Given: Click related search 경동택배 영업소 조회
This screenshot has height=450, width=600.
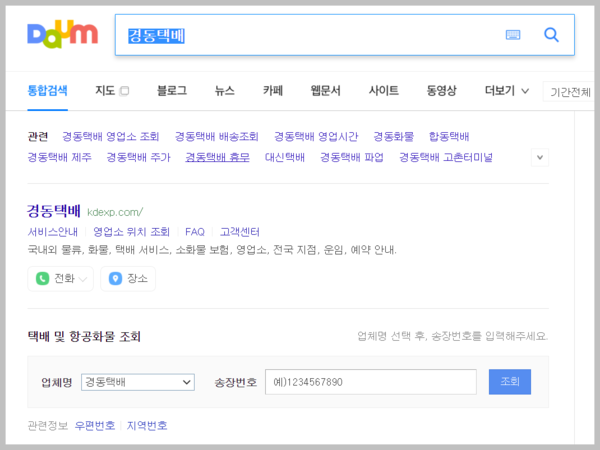Looking at the screenshot, I should 111,137.
